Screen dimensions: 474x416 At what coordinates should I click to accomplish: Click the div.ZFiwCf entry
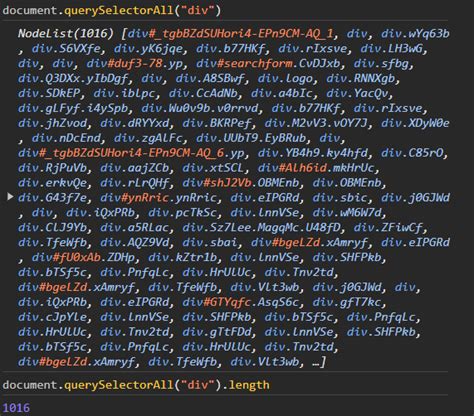click(388, 228)
